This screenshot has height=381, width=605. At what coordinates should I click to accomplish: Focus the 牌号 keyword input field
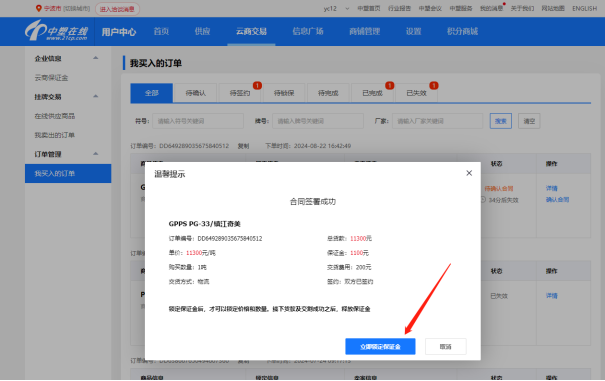[x=318, y=121]
